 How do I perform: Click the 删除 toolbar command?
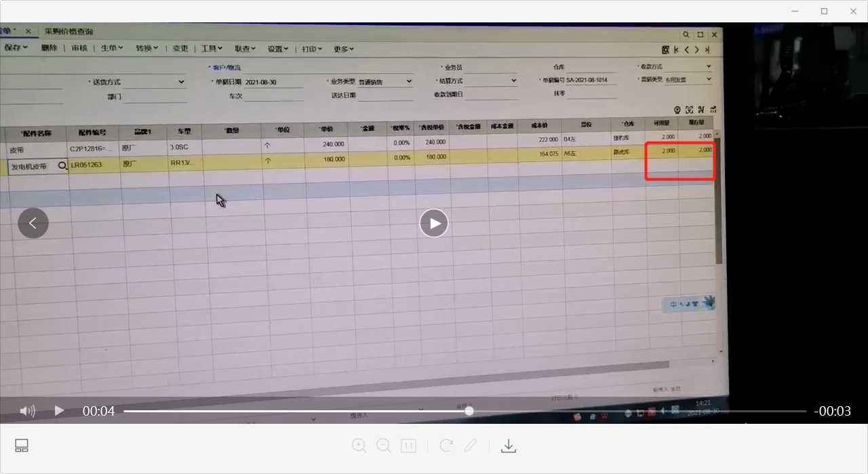point(49,48)
